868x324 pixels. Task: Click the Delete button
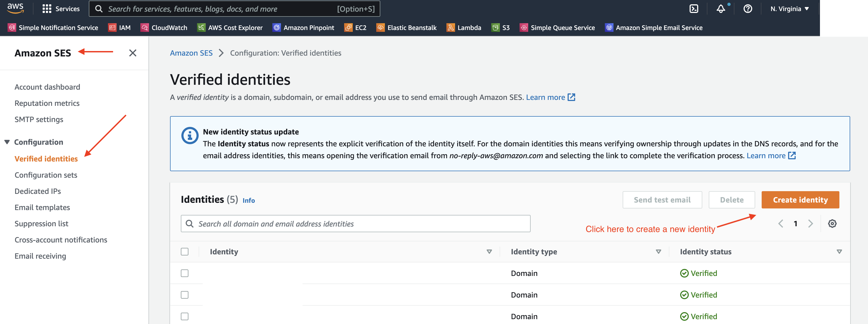[x=731, y=200]
